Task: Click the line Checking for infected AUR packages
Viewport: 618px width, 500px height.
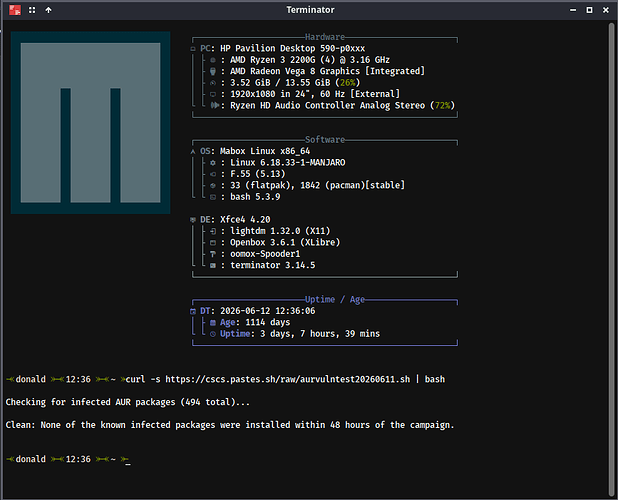Action: click(127, 402)
